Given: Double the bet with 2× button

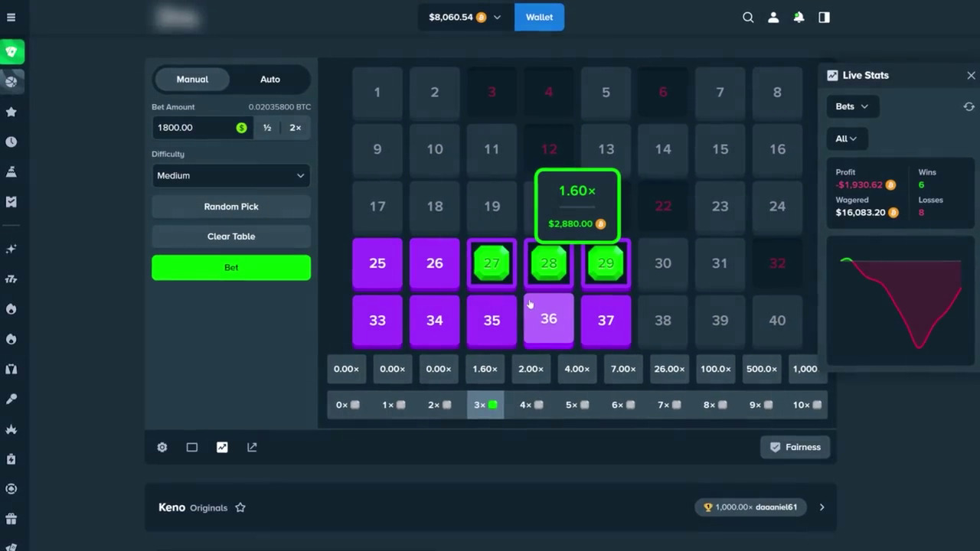Looking at the screenshot, I should 295,128.
